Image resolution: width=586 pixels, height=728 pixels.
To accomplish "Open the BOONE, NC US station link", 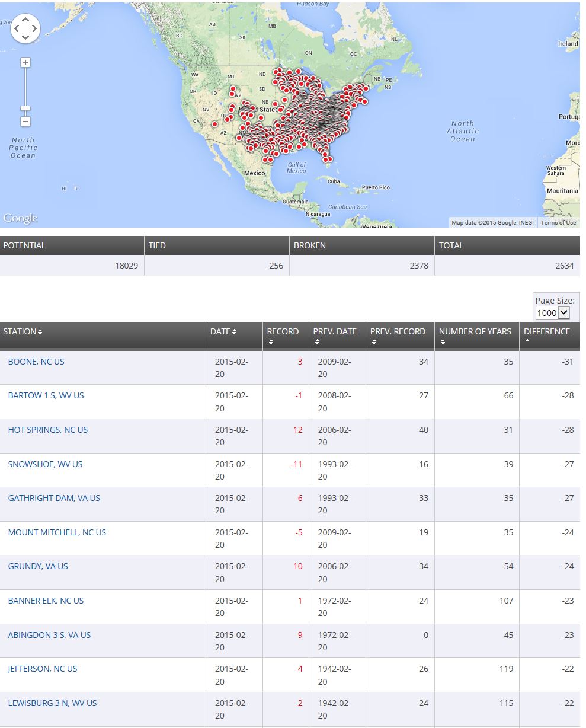I will pyautogui.click(x=36, y=362).
